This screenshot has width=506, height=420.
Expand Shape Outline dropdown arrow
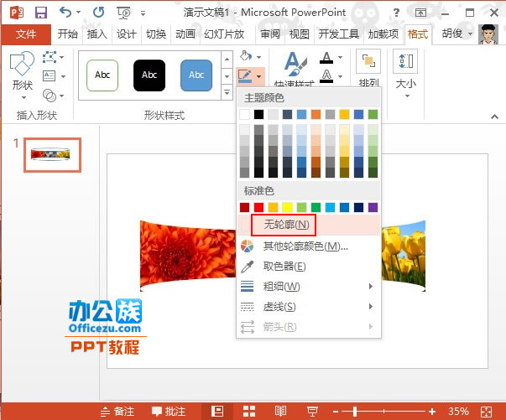pos(258,77)
